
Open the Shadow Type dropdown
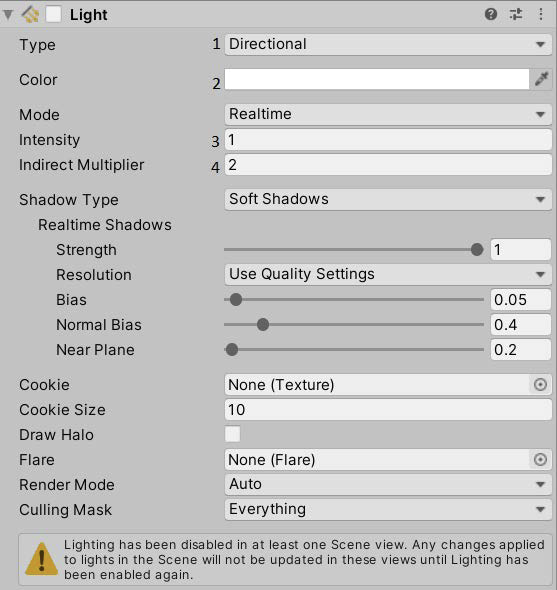click(x=388, y=199)
